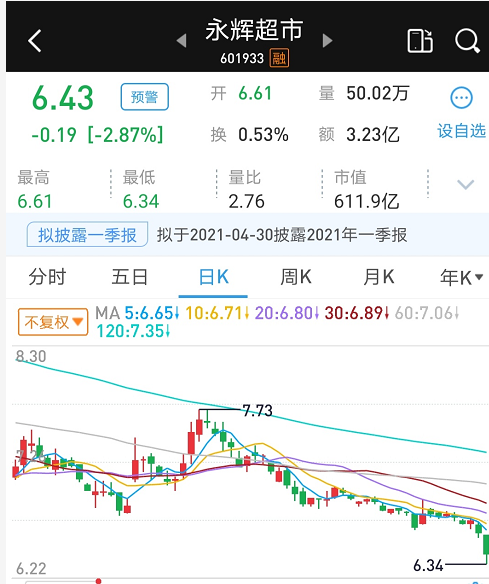The image size is (489, 584).
Task: Tap the 7.73 high marker on chart
Action: tap(258, 411)
